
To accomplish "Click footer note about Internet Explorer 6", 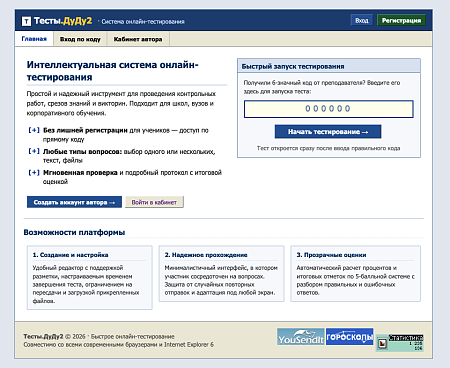I will (x=118, y=344).
